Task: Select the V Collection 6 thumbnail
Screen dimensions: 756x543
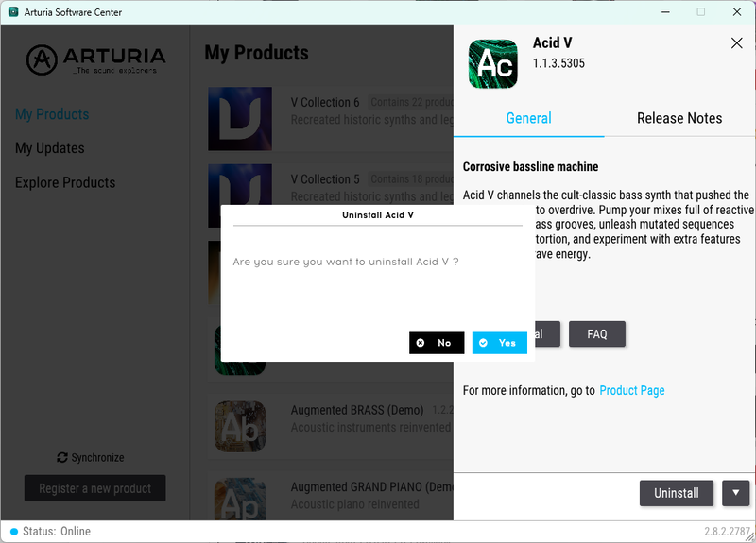Action: pyautogui.click(x=240, y=119)
